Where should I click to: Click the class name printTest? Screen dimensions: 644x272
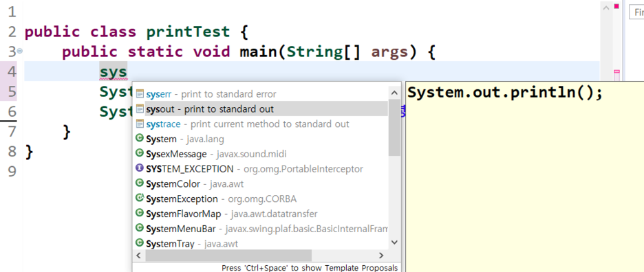[x=188, y=32]
